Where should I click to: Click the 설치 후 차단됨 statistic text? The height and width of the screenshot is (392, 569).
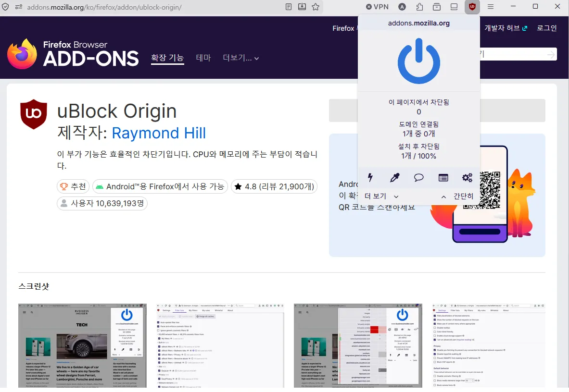click(419, 151)
